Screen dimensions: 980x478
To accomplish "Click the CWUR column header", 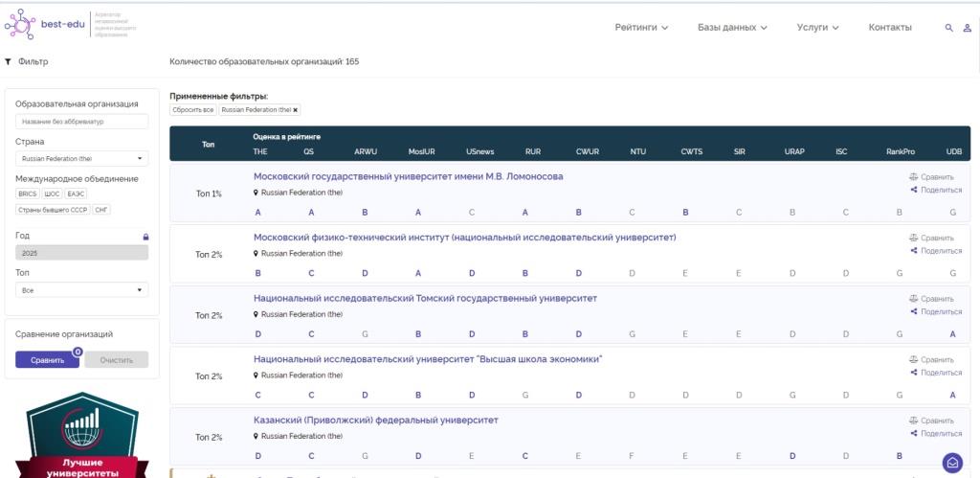I will (x=588, y=151).
